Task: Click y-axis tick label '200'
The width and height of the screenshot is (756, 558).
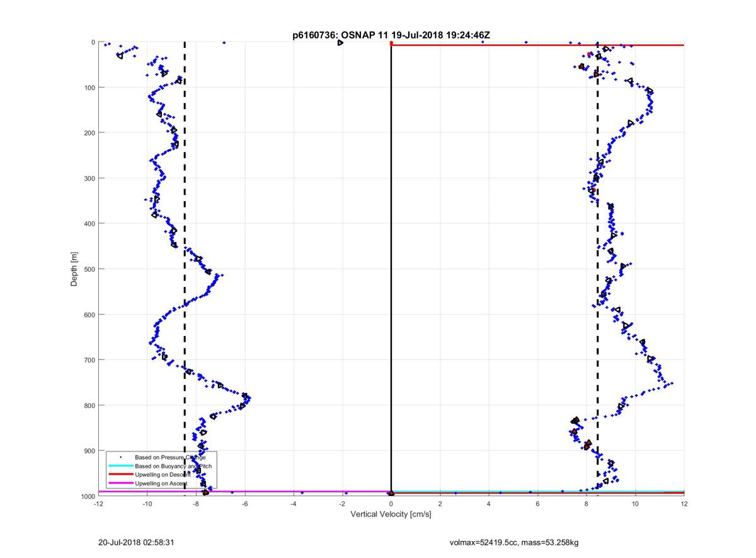Action: 89,132
